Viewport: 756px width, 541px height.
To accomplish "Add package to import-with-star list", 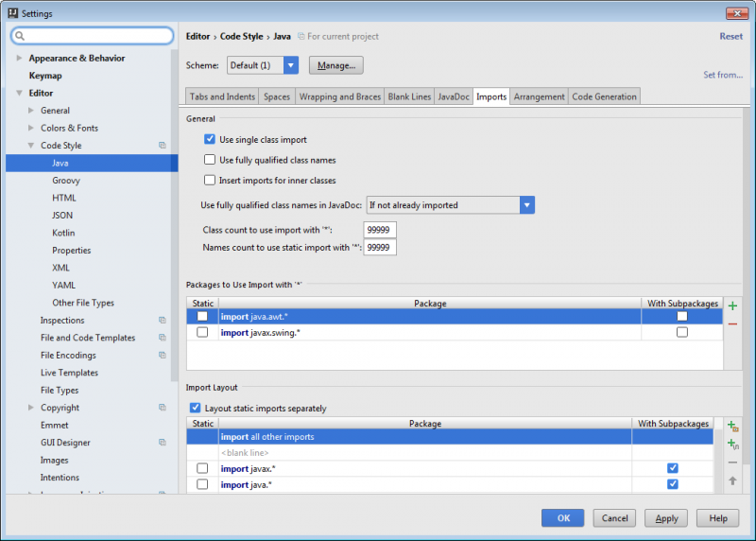I will click(x=732, y=306).
